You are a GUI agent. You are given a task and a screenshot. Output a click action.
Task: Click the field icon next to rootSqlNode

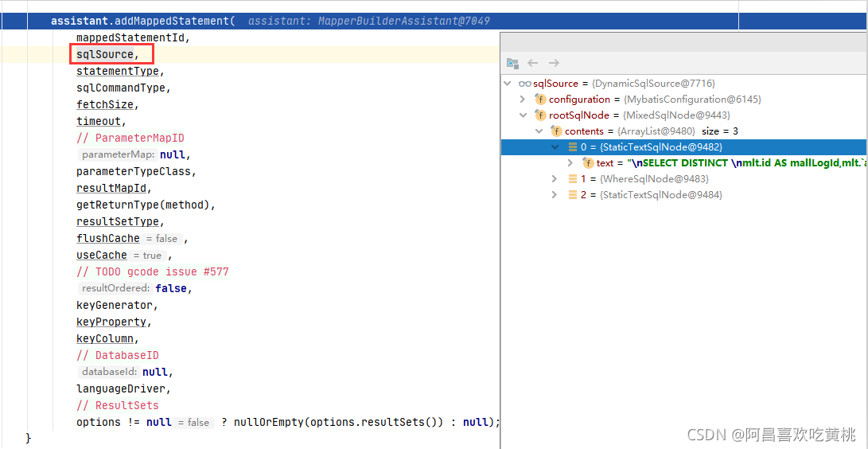click(x=539, y=115)
